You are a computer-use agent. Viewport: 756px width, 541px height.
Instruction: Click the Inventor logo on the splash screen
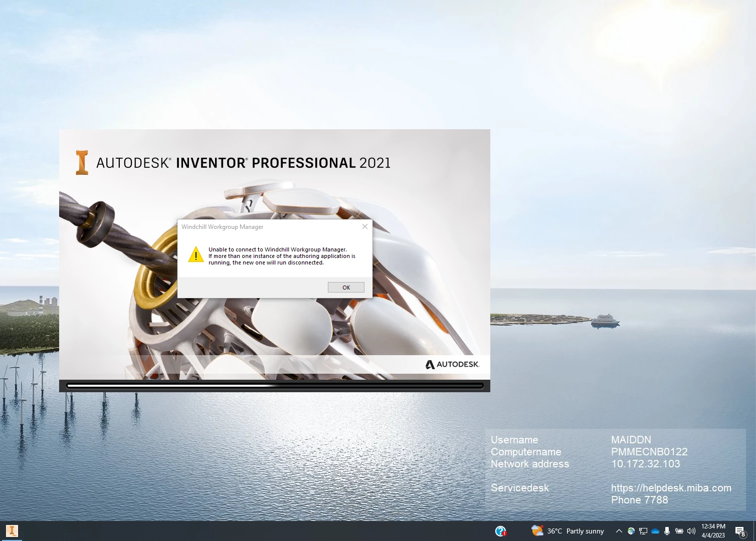[x=82, y=162]
